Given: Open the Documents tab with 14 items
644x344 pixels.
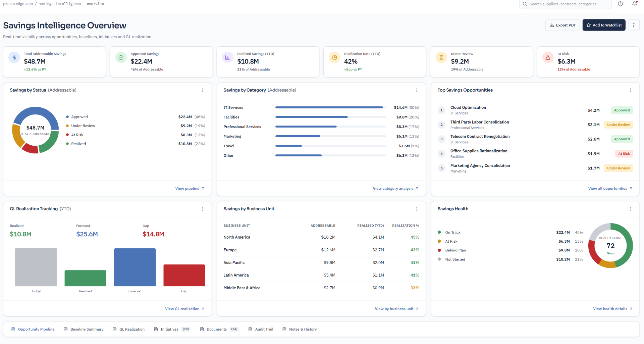Looking at the screenshot, I should (219, 329).
